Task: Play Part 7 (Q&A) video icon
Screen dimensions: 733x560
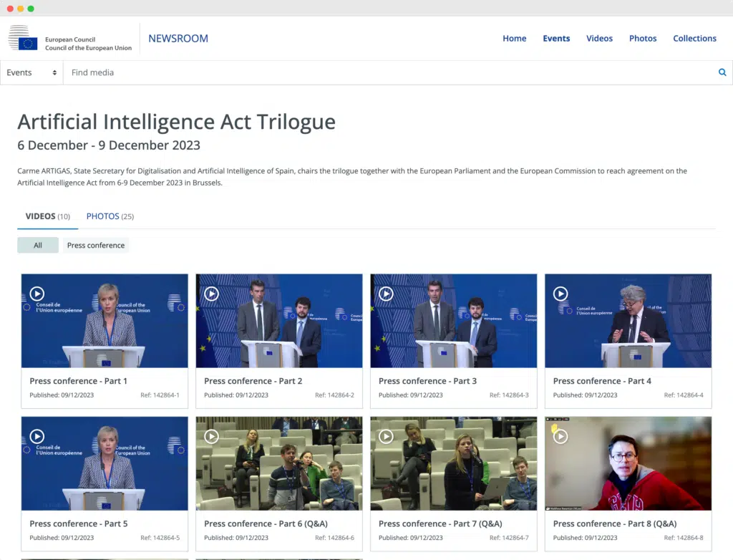Action: coord(386,437)
